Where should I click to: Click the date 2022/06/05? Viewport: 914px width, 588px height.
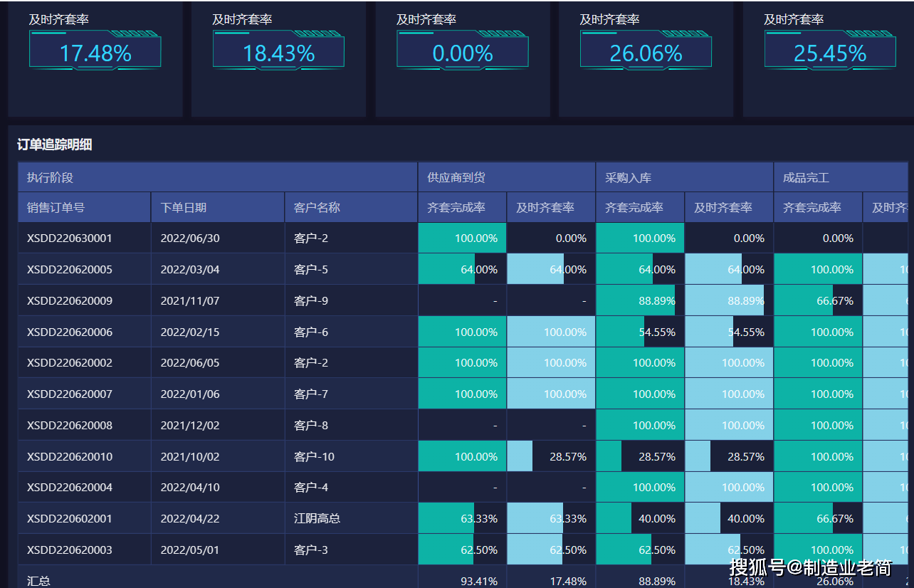click(190, 363)
